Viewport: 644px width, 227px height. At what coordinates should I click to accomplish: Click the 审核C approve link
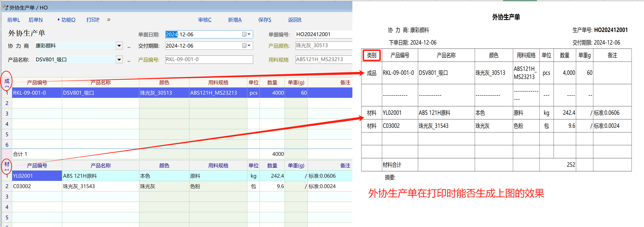click(x=204, y=20)
